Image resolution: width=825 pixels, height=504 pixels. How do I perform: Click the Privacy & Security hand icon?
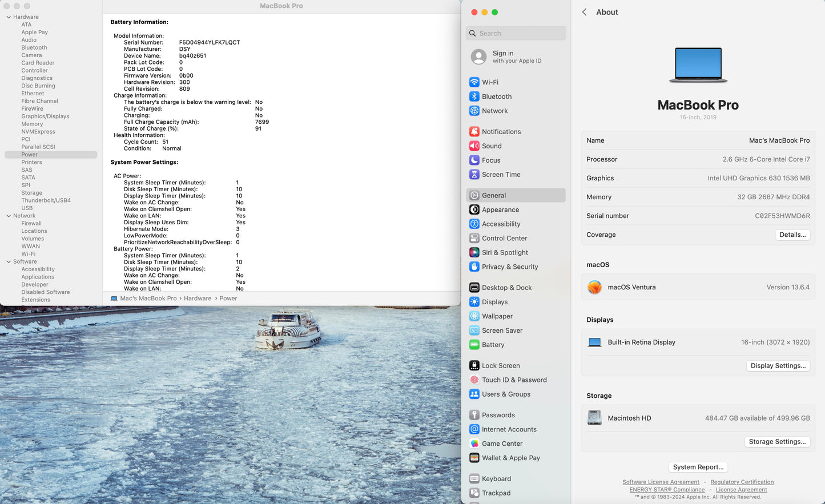coord(474,267)
